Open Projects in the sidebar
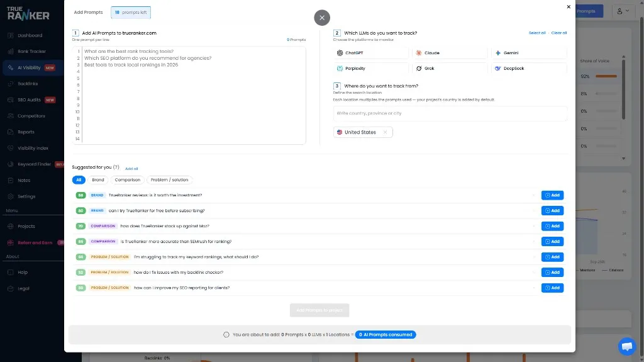 pos(26,226)
